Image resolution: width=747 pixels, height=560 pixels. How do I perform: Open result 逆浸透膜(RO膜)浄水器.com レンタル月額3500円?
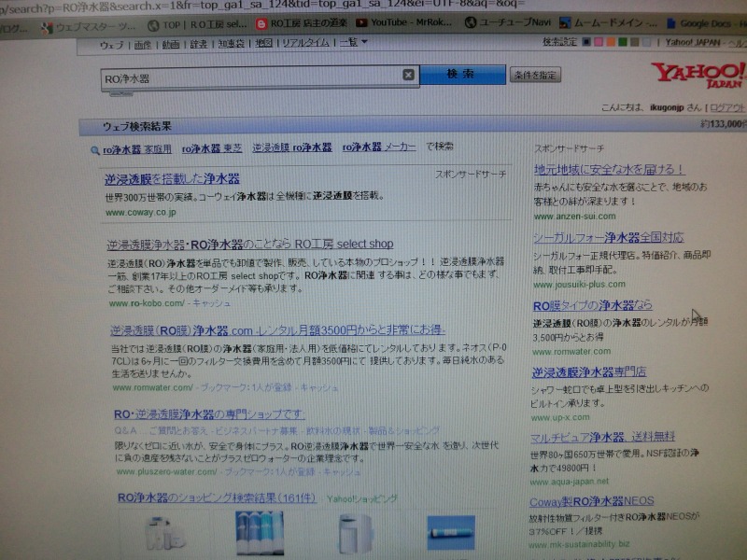[277, 330]
